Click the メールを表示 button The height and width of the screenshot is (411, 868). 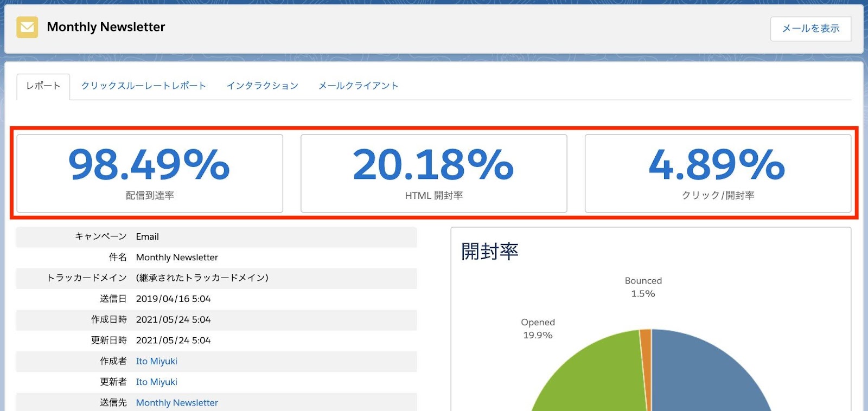coord(810,28)
